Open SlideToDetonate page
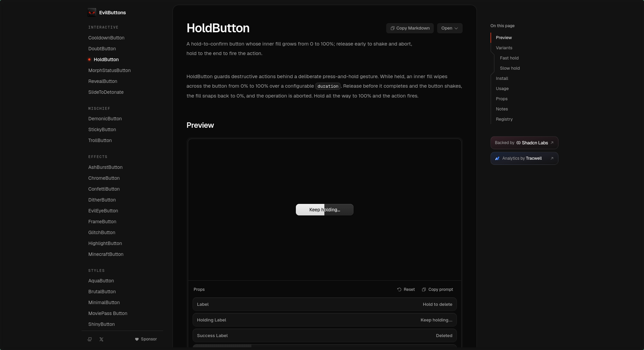644x350 pixels. click(106, 92)
